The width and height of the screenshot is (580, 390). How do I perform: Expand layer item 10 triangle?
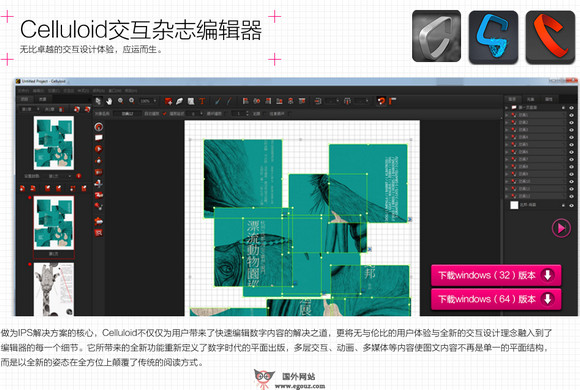507,181
